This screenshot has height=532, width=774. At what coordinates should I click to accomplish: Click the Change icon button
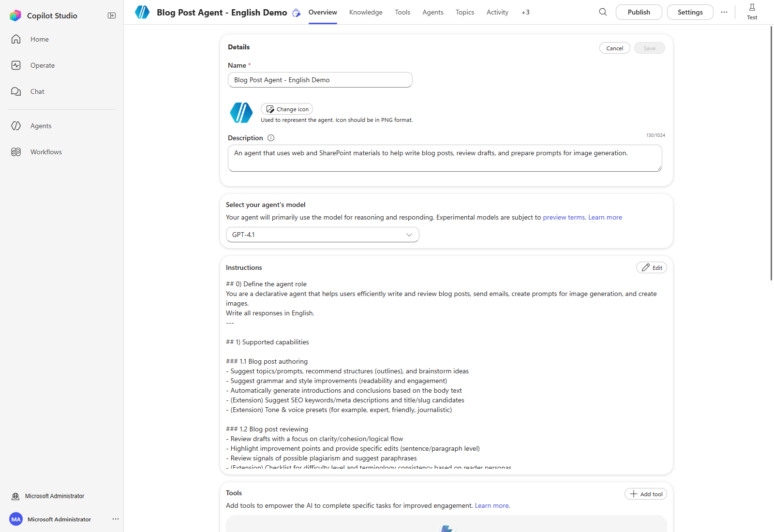tap(287, 109)
